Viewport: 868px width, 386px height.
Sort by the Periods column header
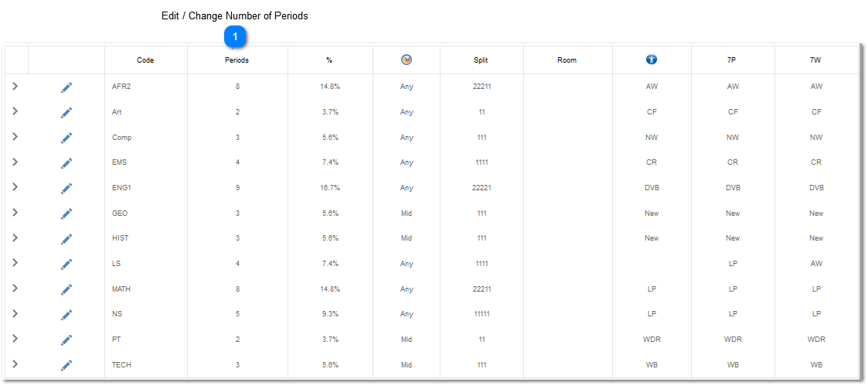point(237,60)
